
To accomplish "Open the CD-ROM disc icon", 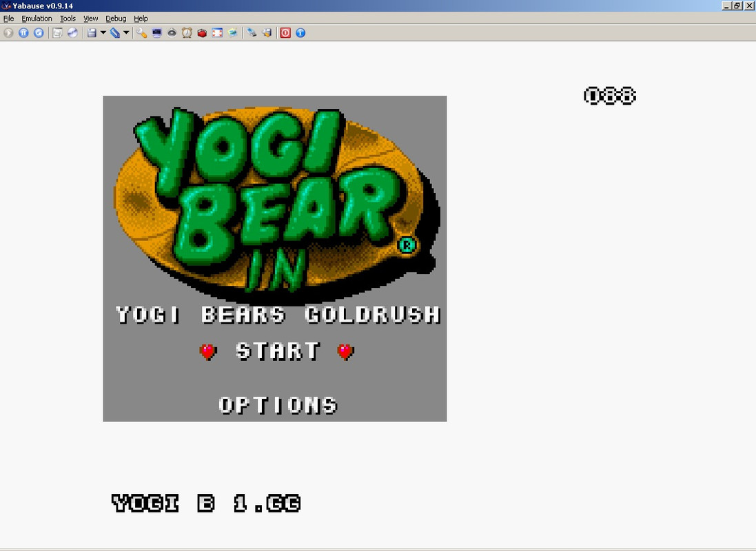I will pyautogui.click(x=72, y=33).
